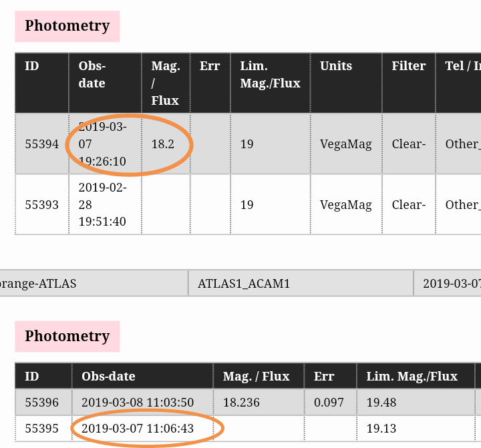Click the Filter column header

(x=408, y=66)
